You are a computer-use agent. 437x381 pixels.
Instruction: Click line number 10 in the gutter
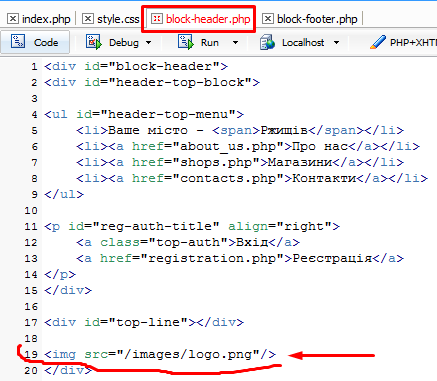pos(31,211)
